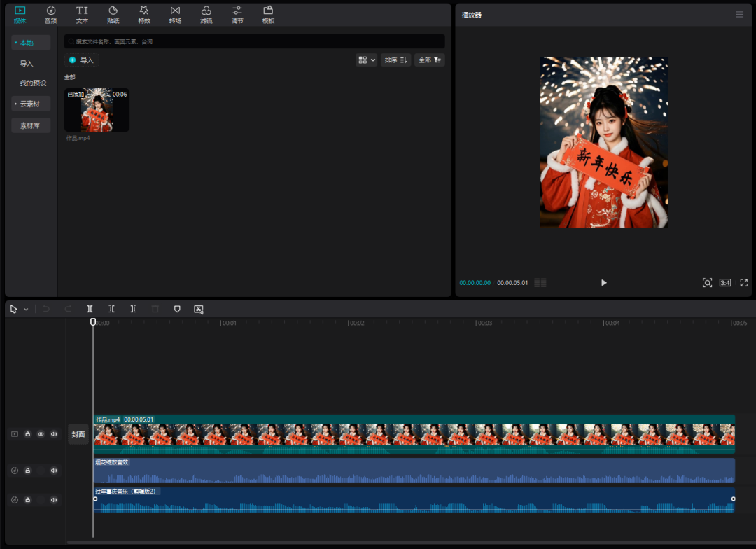The height and width of the screenshot is (549, 756).
Task: Expand the 云素材 section in sidebar
Action: [30, 104]
